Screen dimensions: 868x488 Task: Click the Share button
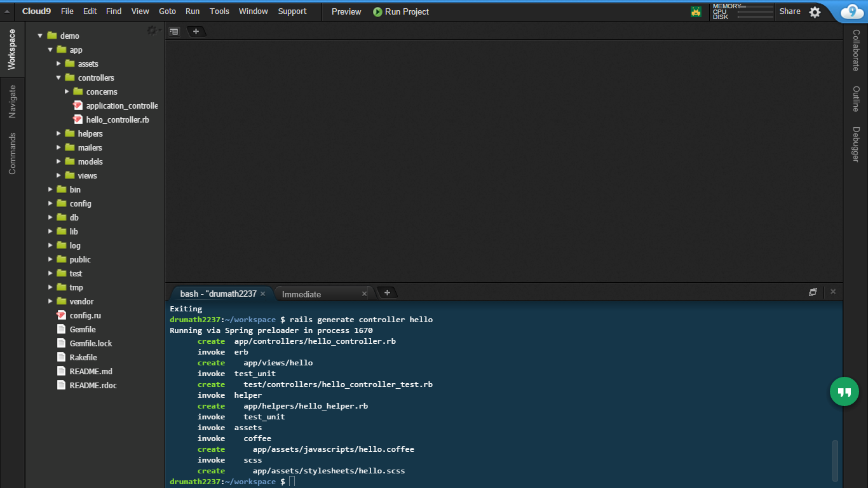click(x=790, y=11)
